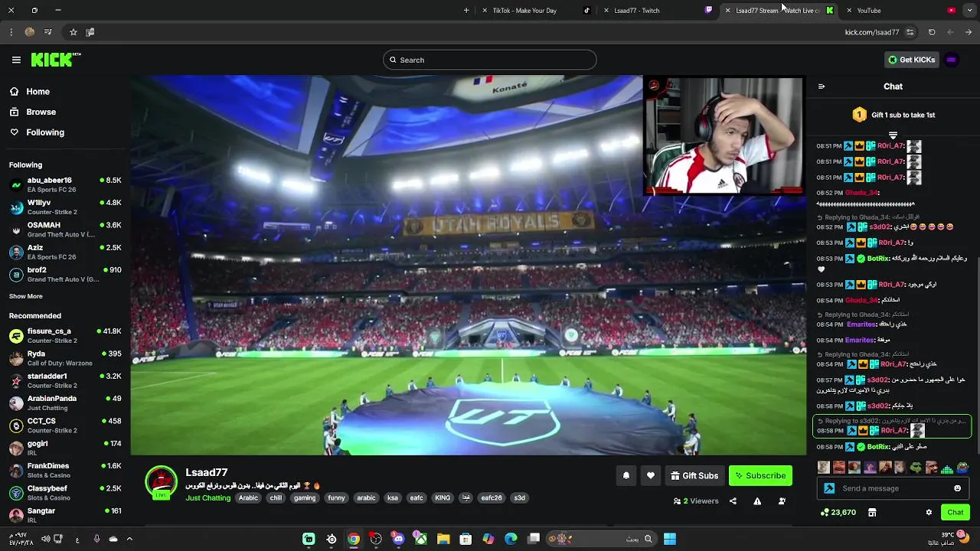Collapse the chat panel arrow icon
The image size is (980, 551).
click(x=822, y=86)
